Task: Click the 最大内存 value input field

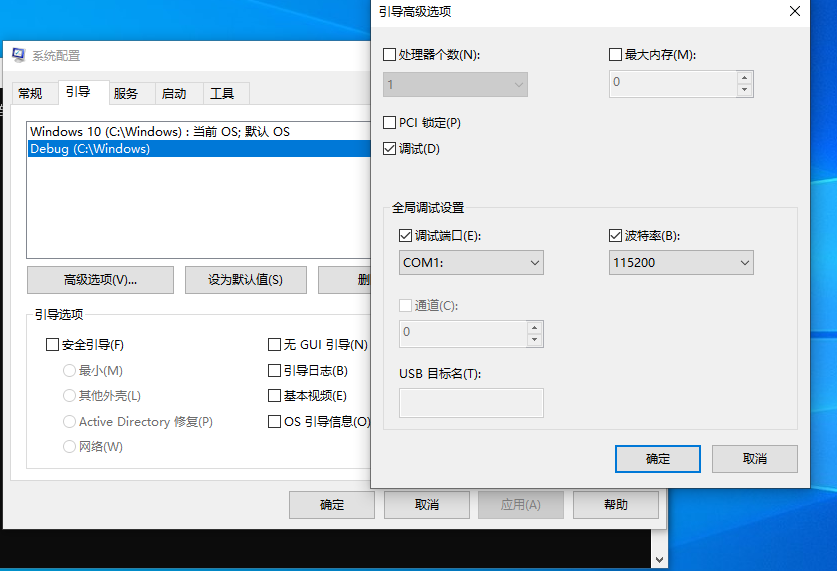Action: pos(673,84)
